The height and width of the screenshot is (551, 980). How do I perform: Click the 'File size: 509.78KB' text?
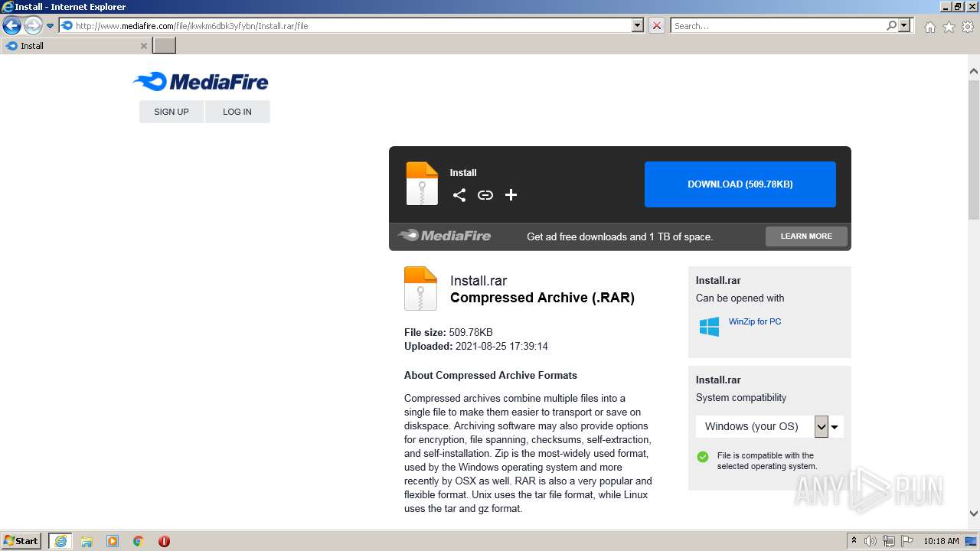coord(449,332)
